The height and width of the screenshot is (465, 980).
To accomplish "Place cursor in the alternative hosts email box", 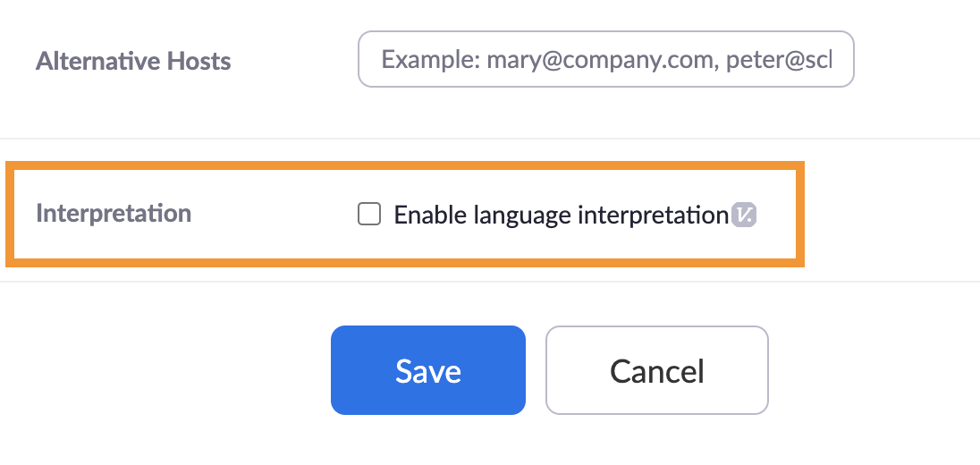I will (605, 59).
